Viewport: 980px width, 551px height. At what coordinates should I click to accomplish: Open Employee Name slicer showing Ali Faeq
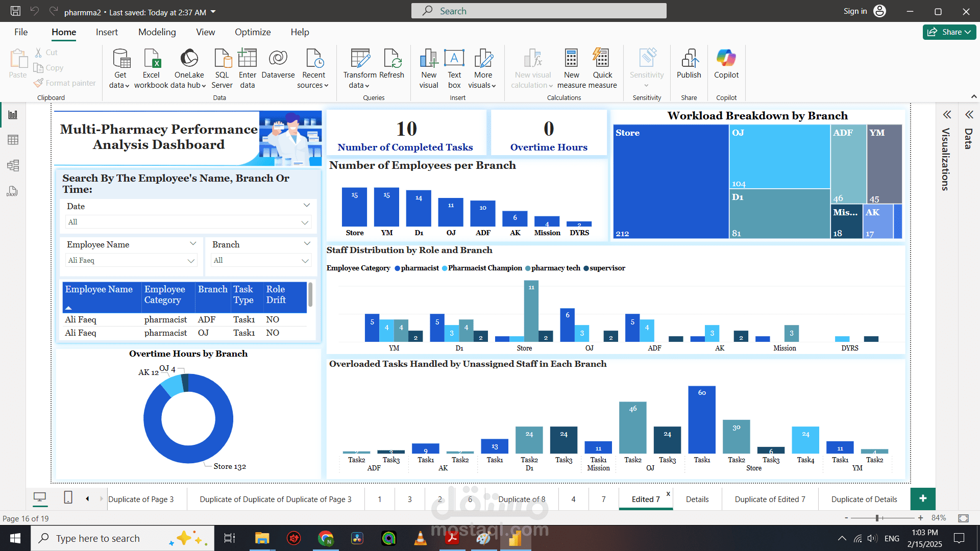[131, 260]
